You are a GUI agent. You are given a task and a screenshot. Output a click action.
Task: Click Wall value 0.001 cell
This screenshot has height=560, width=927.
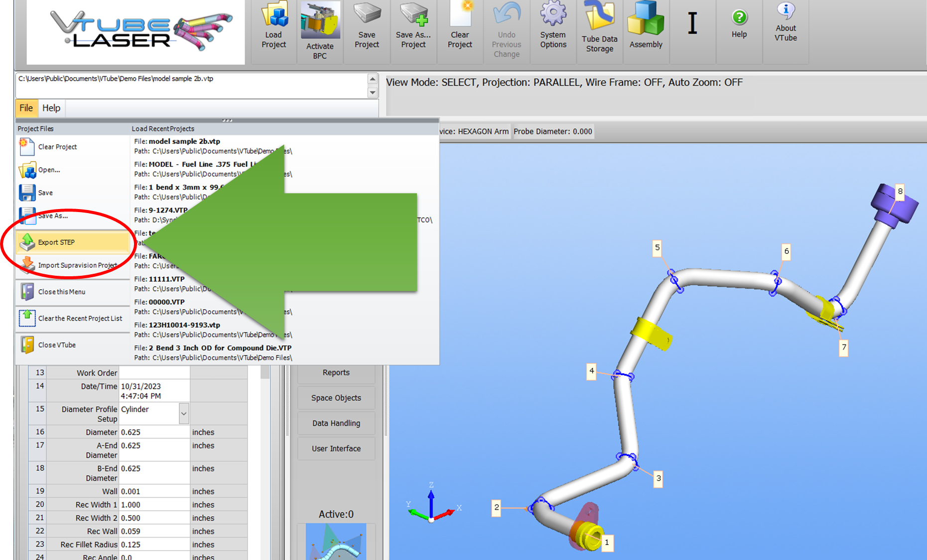coord(154,491)
